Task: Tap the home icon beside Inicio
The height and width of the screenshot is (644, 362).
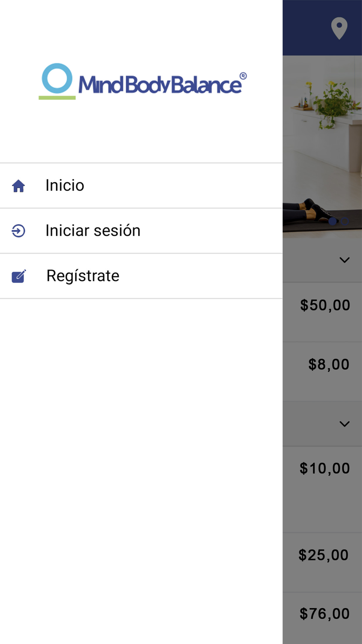Action: coord(18,186)
